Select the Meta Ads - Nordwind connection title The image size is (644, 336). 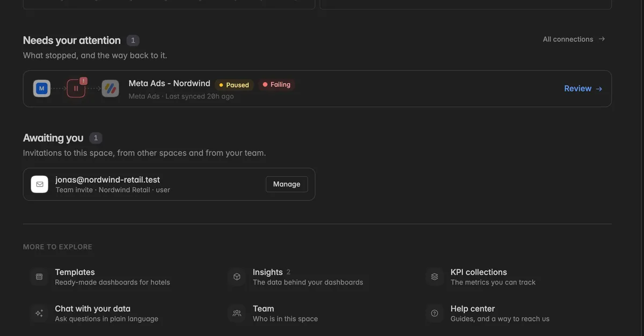pos(170,84)
